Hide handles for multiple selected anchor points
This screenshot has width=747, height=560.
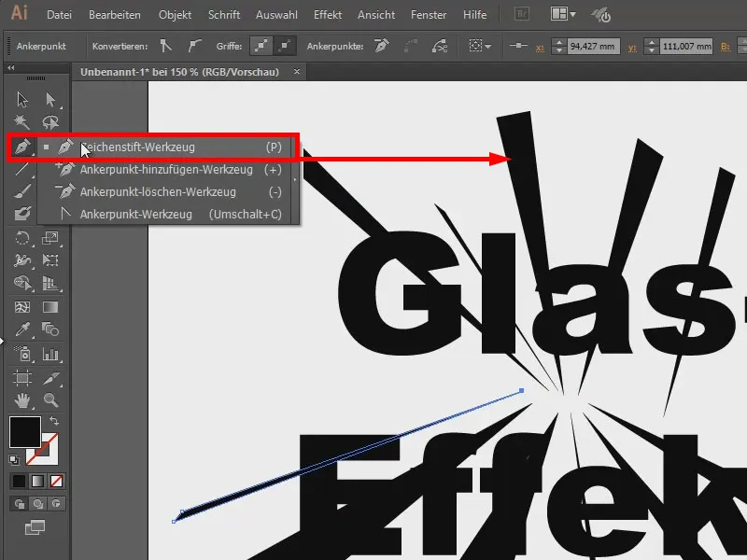[285, 46]
